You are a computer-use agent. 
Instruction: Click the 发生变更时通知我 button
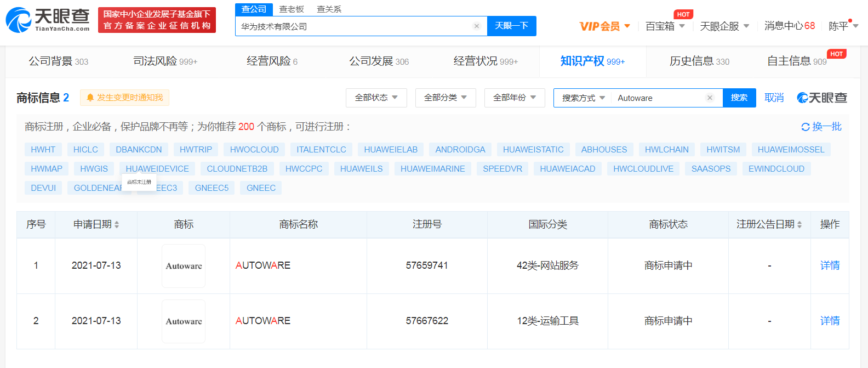[125, 98]
